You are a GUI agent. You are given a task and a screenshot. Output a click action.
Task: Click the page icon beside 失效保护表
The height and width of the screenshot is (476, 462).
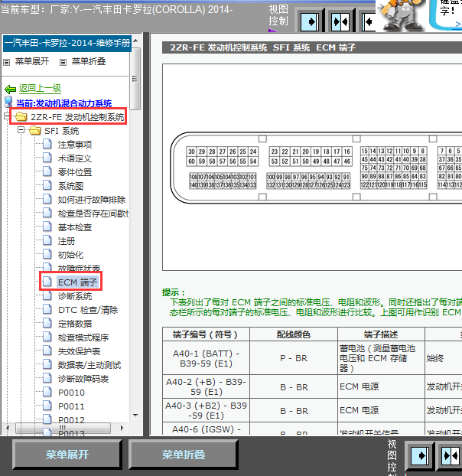(47, 350)
